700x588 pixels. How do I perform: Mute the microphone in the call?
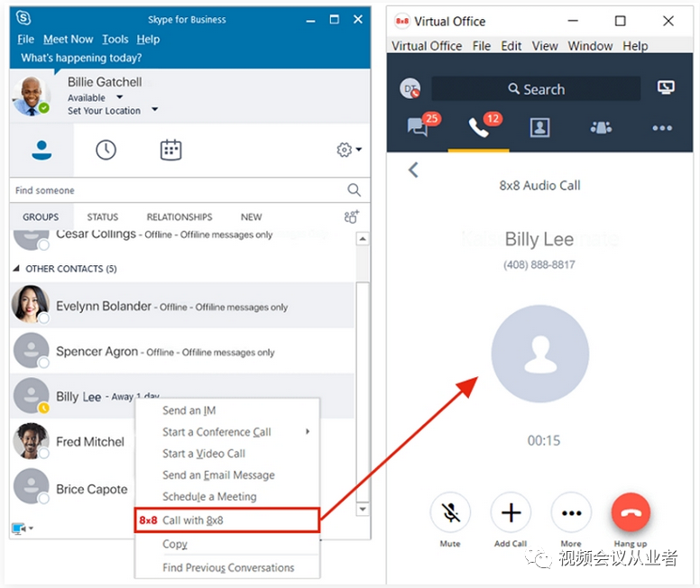point(450,512)
